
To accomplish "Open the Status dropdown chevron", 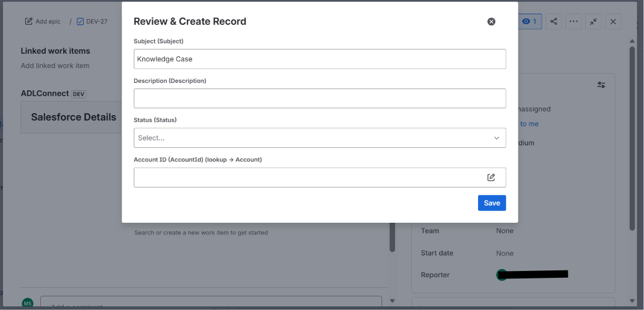I will coord(497,138).
